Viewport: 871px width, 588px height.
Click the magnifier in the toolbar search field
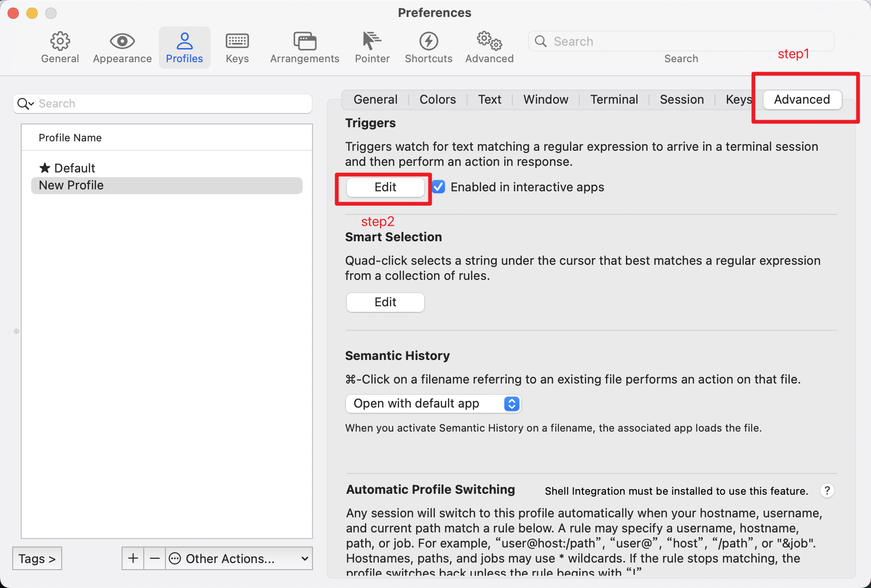tap(541, 41)
